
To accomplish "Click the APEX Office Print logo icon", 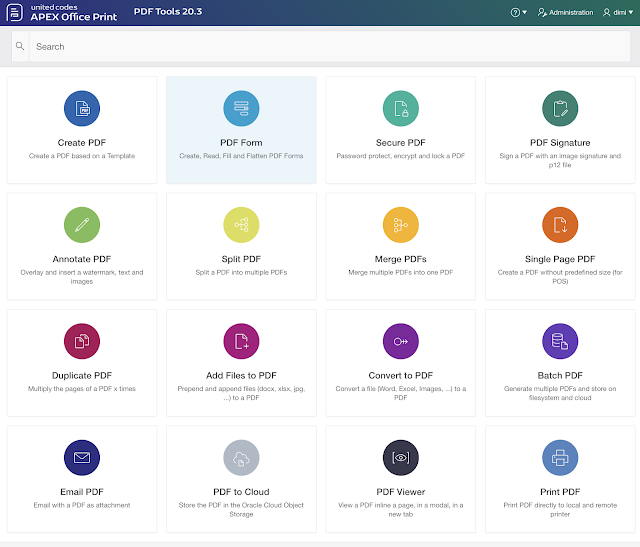I will [15, 12].
